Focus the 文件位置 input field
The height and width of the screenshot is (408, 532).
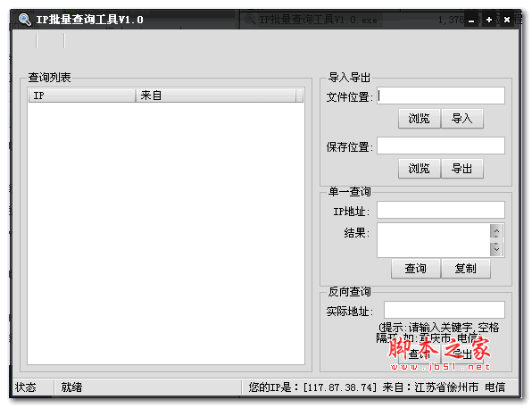click(441, 96)
